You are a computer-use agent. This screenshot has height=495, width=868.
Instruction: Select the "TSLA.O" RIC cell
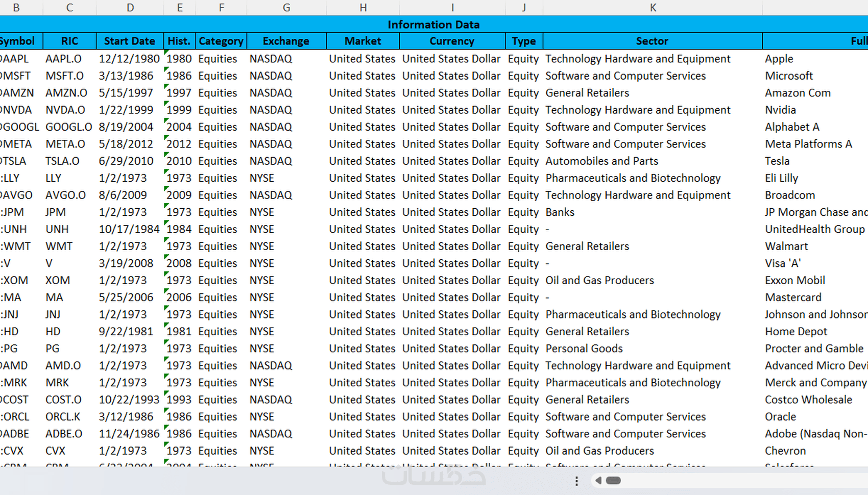point(69,161)
